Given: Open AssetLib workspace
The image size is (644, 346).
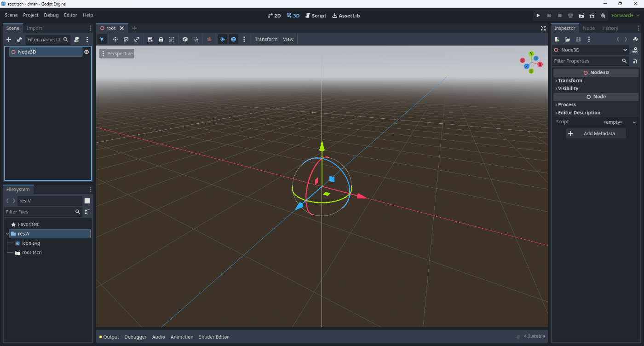Looking at the screenshot, I should point(346,15).
